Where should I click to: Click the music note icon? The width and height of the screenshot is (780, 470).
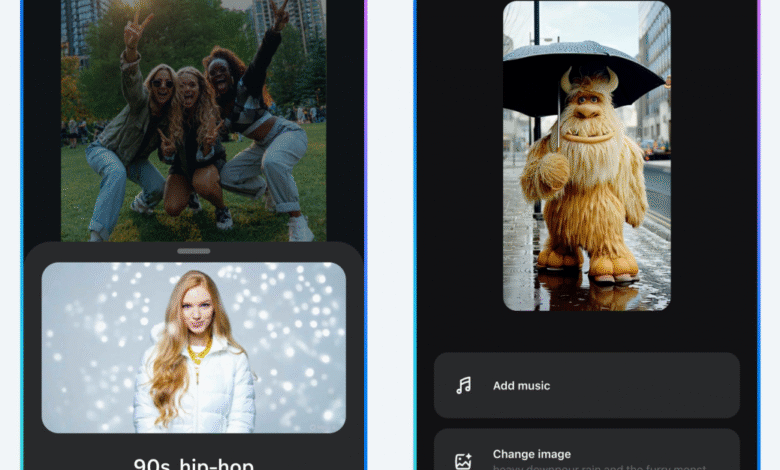(463, 385)
